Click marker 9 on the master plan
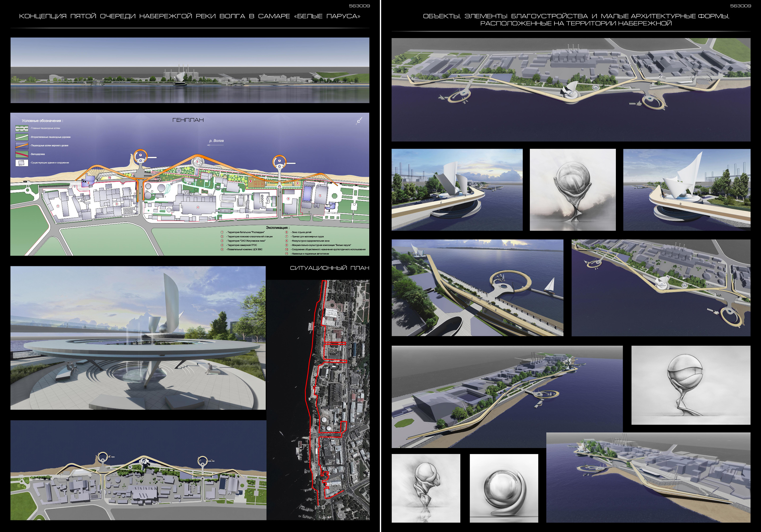Image resolution: width=761 pixels, height=532 pixels. [197, 162]
